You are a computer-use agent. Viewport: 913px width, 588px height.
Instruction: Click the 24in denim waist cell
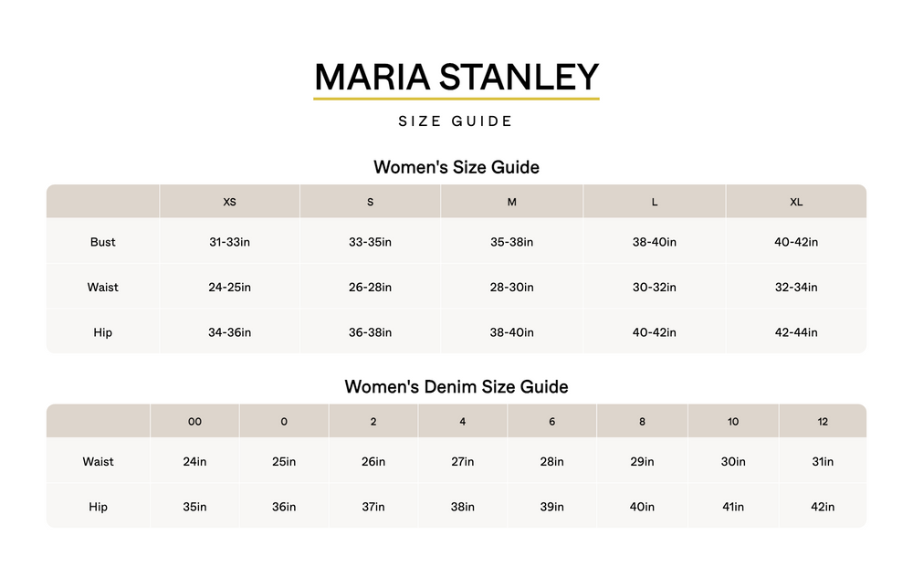click(x=194, y=461)
